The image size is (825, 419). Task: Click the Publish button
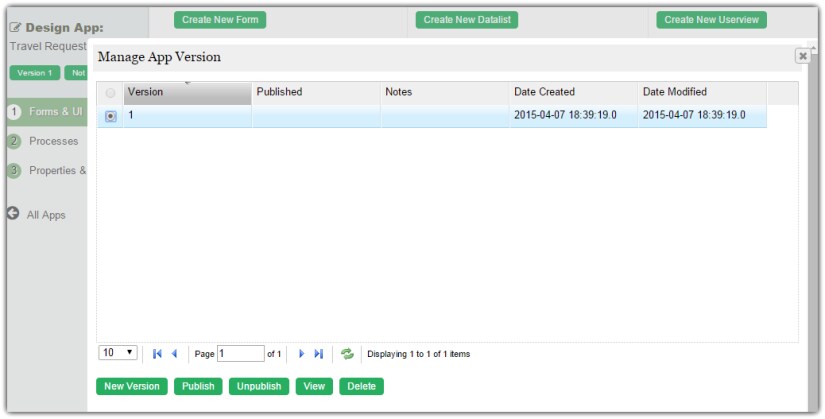pyautogui.click(x=198, y=386)
